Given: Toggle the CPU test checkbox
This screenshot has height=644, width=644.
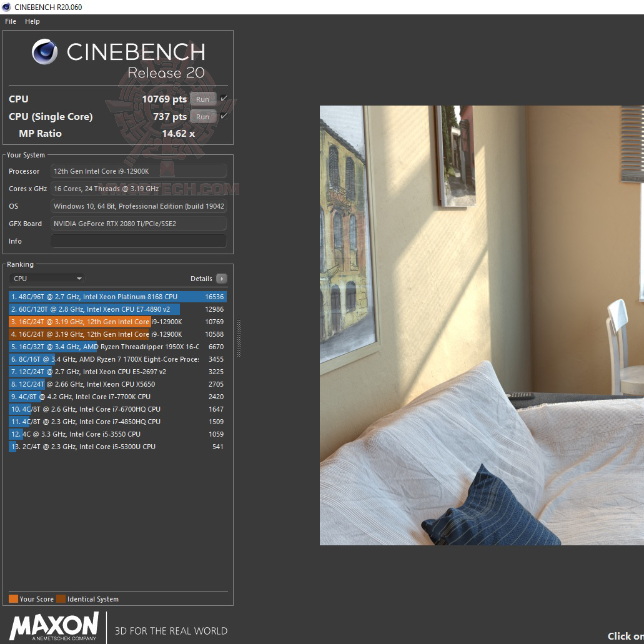Looking at the screenshot, I should click(224, 99).
